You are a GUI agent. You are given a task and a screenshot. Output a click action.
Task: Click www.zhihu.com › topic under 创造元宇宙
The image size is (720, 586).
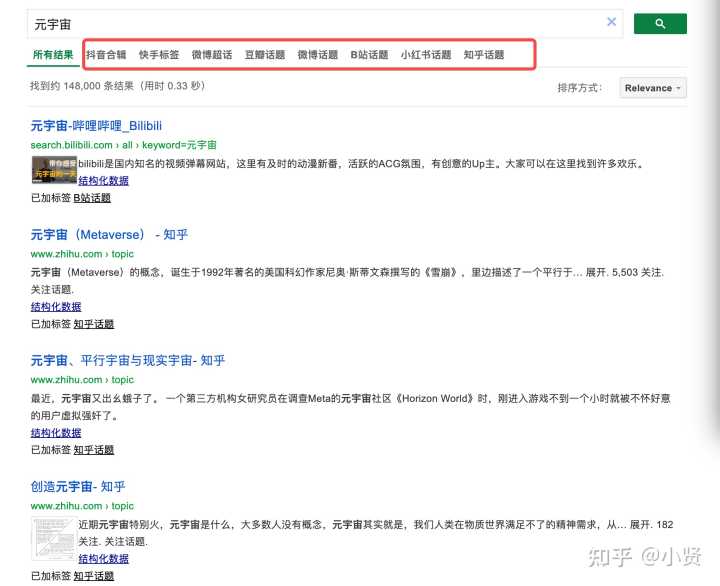tap(82, 506)
